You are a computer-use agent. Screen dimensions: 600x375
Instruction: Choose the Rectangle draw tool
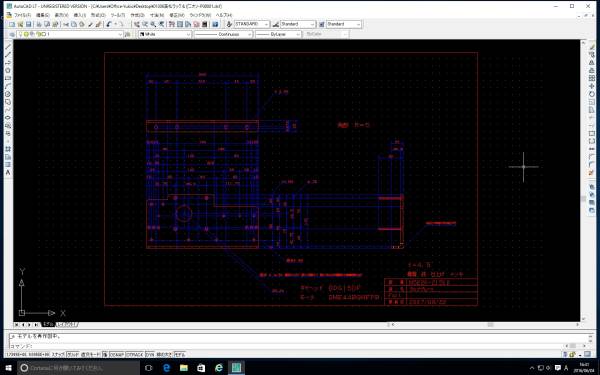point(8,78)
